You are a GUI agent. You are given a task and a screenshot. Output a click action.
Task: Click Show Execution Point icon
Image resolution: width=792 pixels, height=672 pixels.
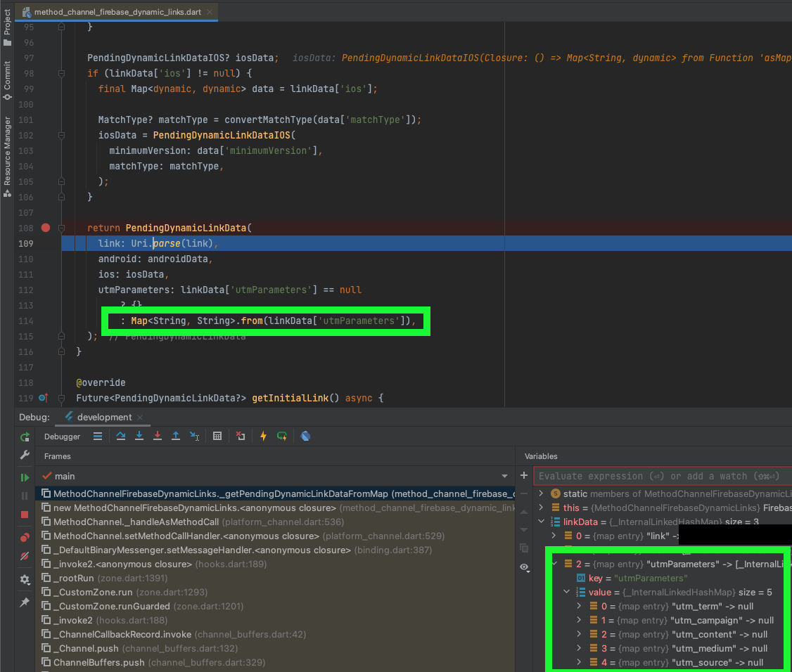pos(98,437)
